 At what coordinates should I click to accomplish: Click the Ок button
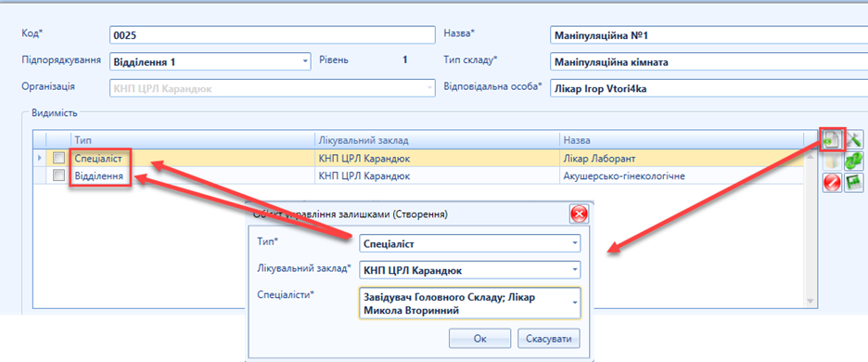pyautogui.click(x=480, y=338)
